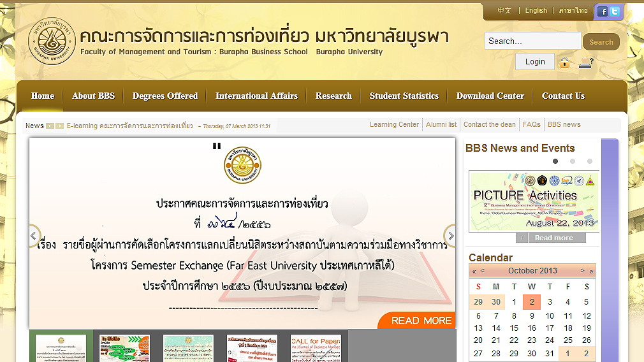The image size is (644, 362).
Task: Open the Twitter page icon
Action: (x=615, y=11)
